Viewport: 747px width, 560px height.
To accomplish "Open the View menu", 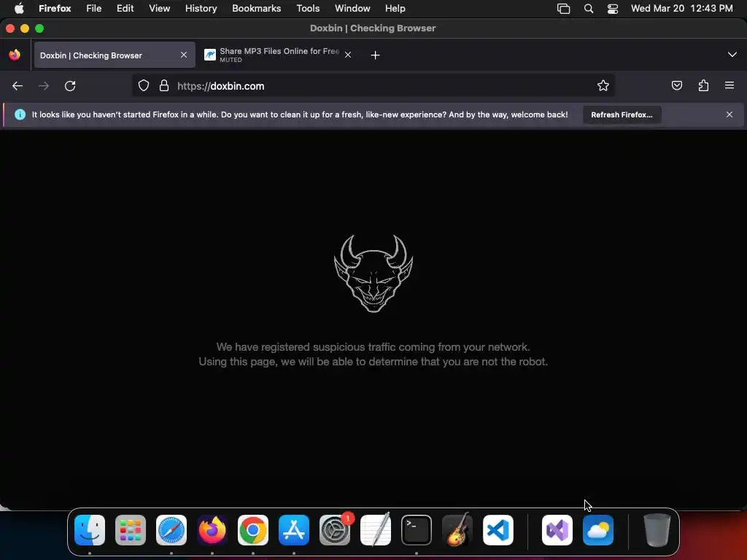I will tap(159, 8).
